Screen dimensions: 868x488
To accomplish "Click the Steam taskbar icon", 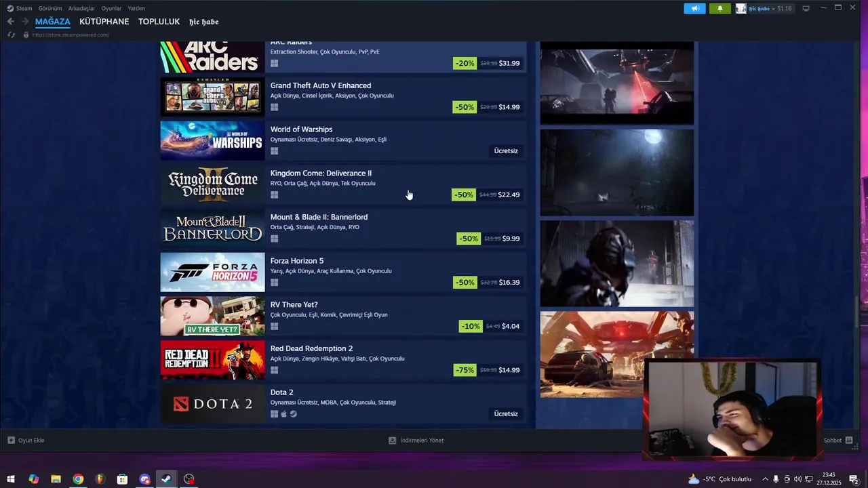I will click(x=167, y=479).
